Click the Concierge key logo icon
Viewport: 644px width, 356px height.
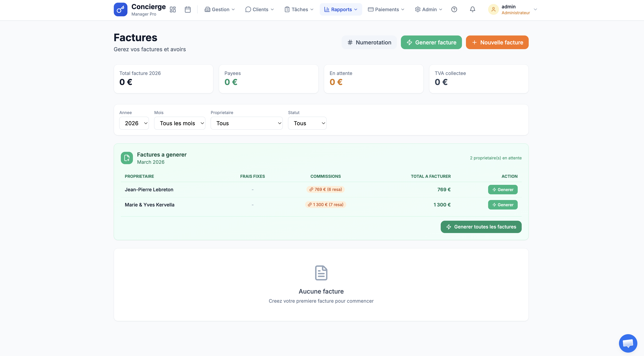tap(120, 9)
